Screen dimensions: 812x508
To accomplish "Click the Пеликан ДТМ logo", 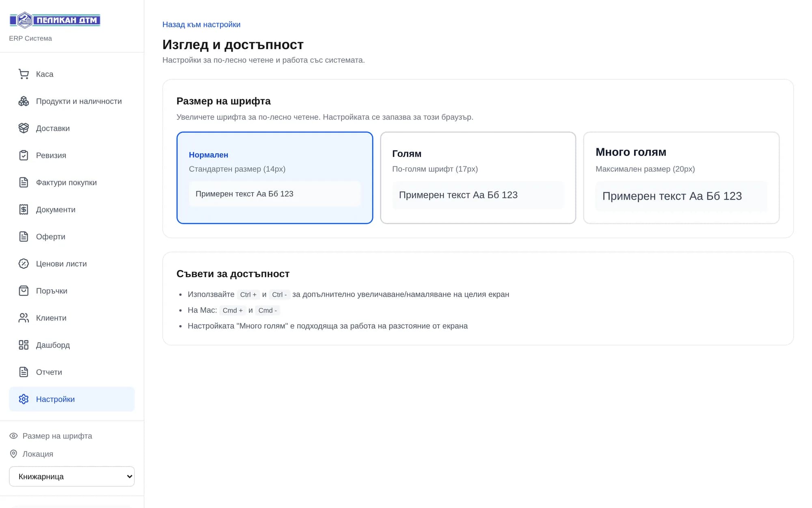I will coord(55,20).
